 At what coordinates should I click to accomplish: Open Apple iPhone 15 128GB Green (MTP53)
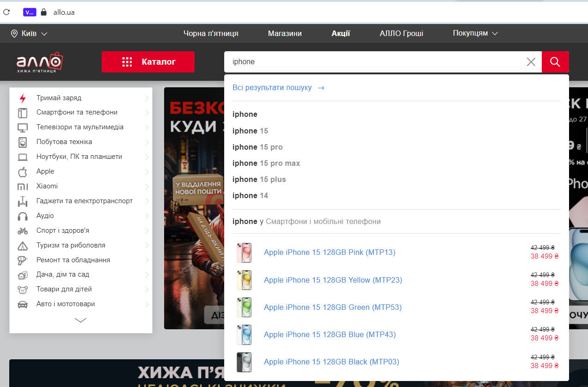(x=333, y=307)
